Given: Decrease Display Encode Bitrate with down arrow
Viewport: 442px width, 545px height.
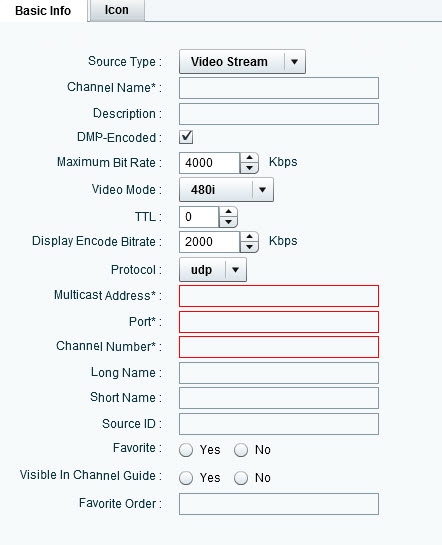Looking at the screenshot, I should coord(249,247).
